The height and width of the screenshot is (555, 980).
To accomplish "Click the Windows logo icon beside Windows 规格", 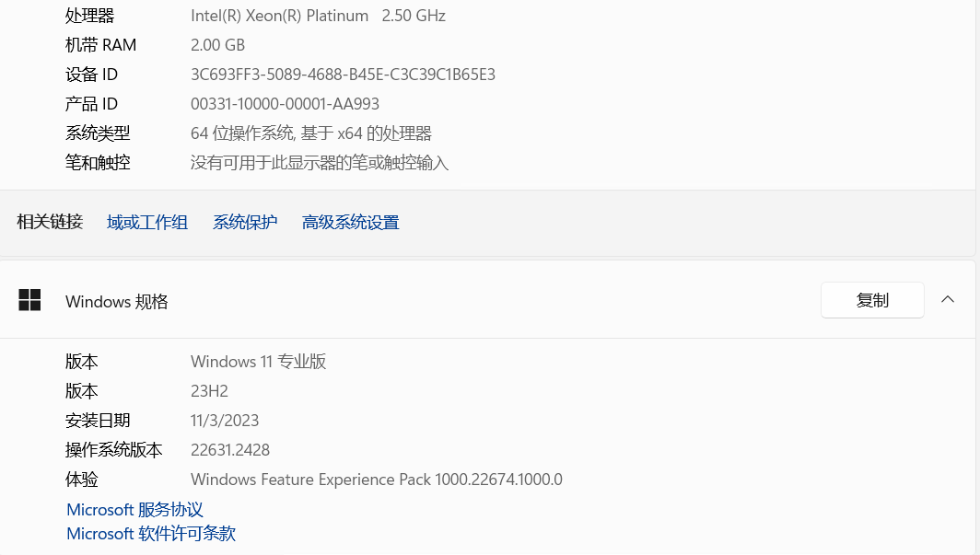I will coord(29,300).
